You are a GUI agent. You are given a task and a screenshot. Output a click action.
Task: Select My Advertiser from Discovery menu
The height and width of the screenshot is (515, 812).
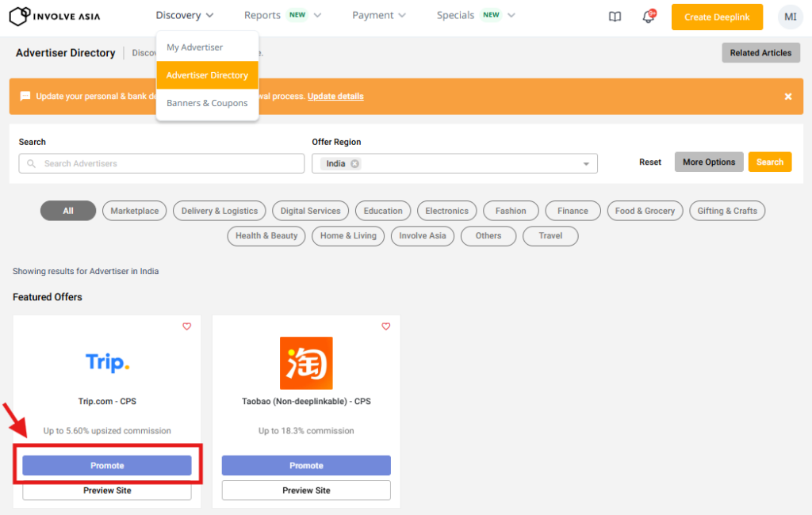tap(195, 48)
